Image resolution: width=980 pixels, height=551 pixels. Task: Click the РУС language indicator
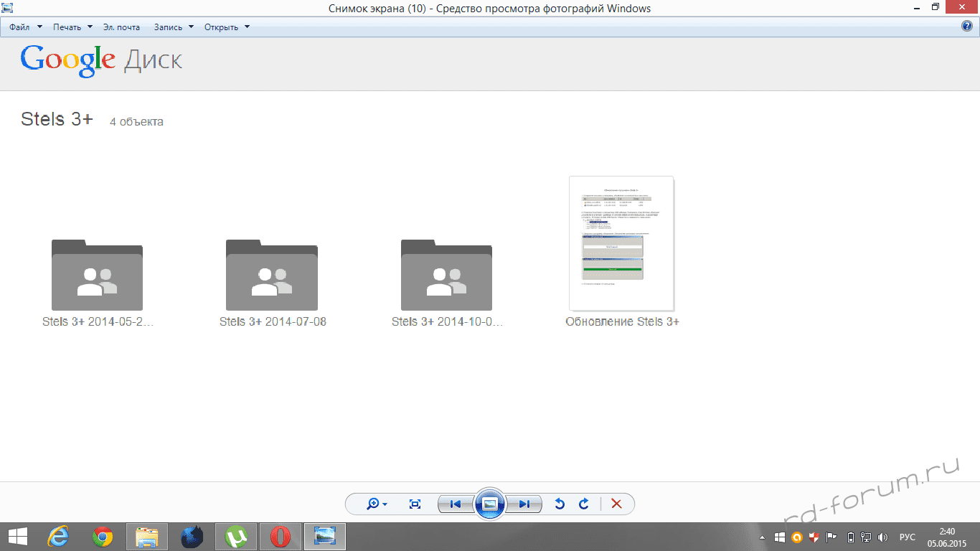click(x=908, y=537)
